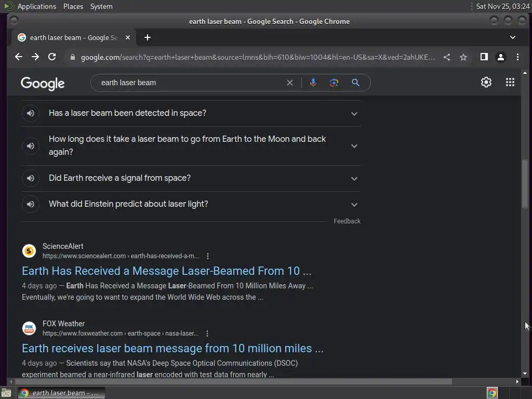532x399 pixels.
Task: Click the scrollbar up arrow
Action: pyautogui.click(x=525, y=73)
